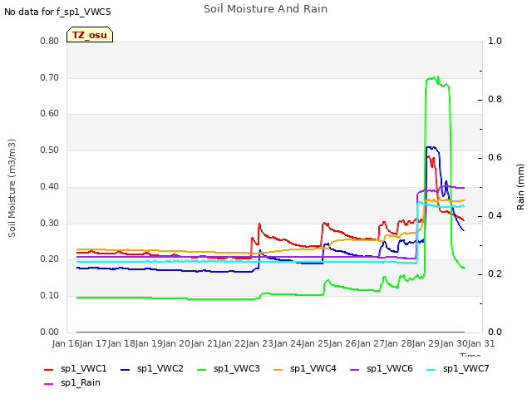Viewport: 532px width, 399px height.
Task: Click the Jan 31 x-axis tick label
Action: 482,343
